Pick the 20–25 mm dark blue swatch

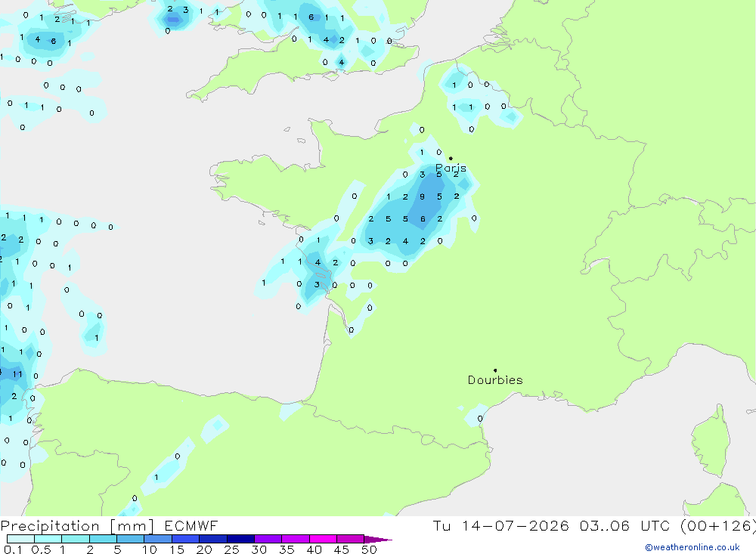[213, 539]
